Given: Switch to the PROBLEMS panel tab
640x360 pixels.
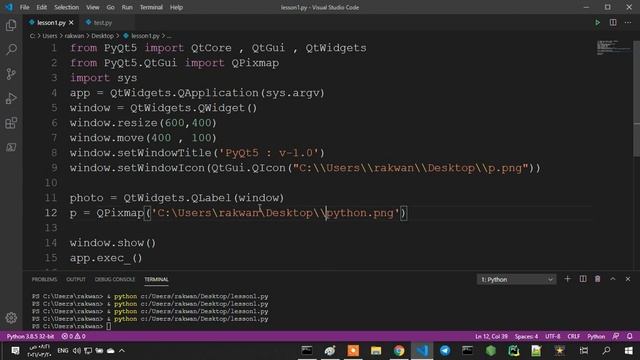Looking at the screenshot, I should [44, 280].
